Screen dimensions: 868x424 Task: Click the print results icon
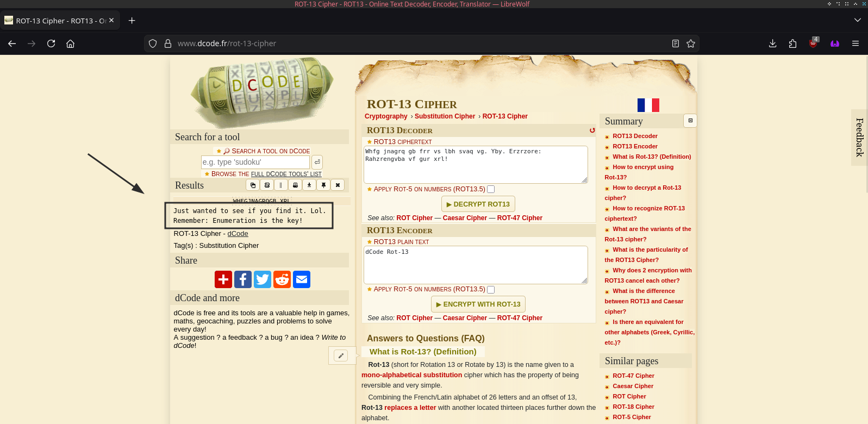(x=295, y=185)
